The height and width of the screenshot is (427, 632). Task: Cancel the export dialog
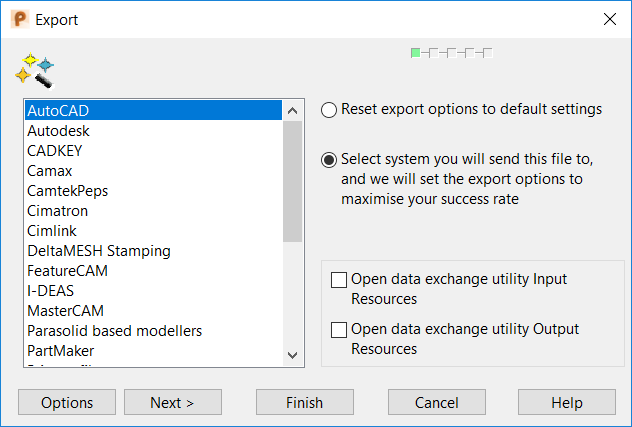(437, 403)
